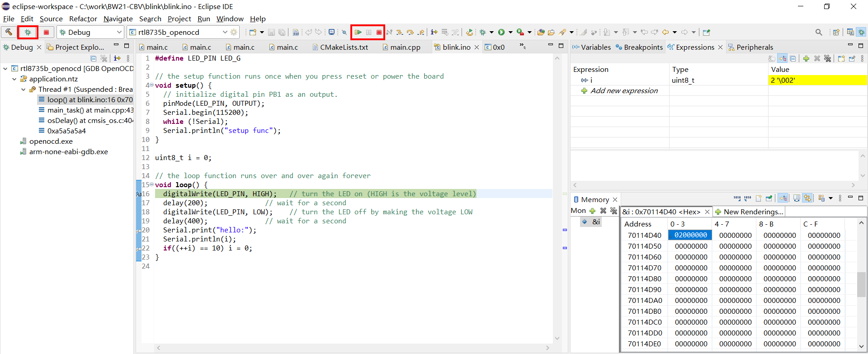Open Debug launch dropdown arrow in toolbar
This screenshot has width=868, height=354.
pyautogui.click(x=491, y=32)
